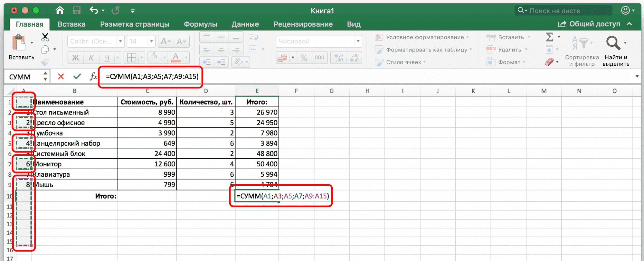Toggle align text left

(x=207, y=50)
